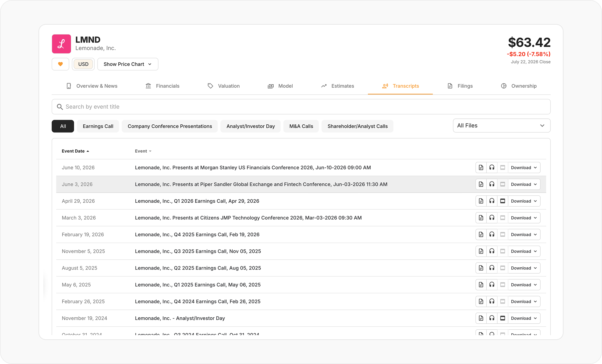Viewport: 602px width, 364px height.
Task: Select the Estimates tab
Action: pyautogui.click(x=337, y=86)
